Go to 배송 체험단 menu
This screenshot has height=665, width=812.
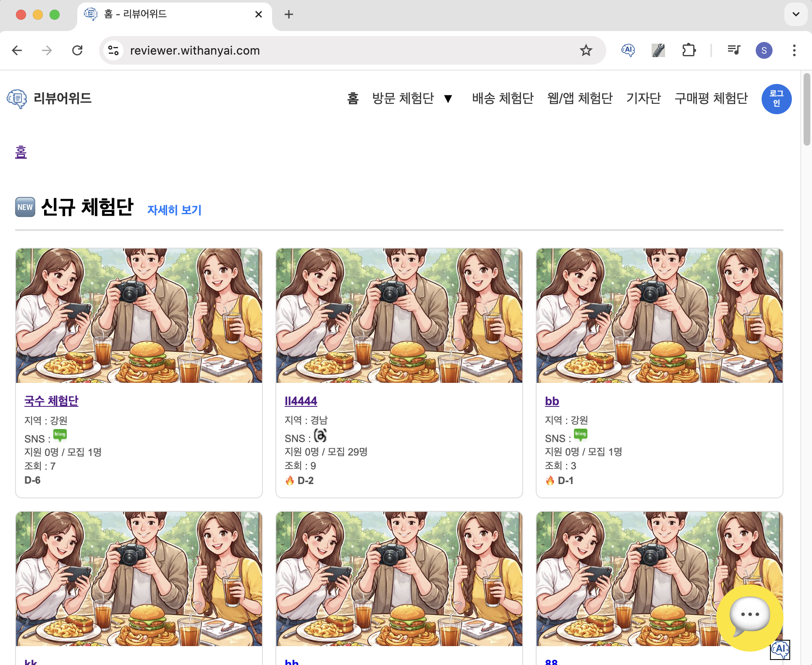(x=503, y=98)
